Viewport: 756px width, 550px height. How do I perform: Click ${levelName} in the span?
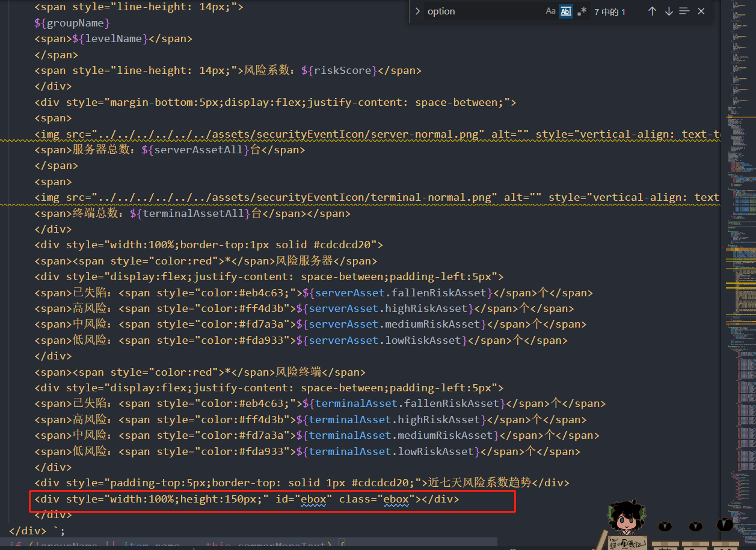click(x=110, y=38)
